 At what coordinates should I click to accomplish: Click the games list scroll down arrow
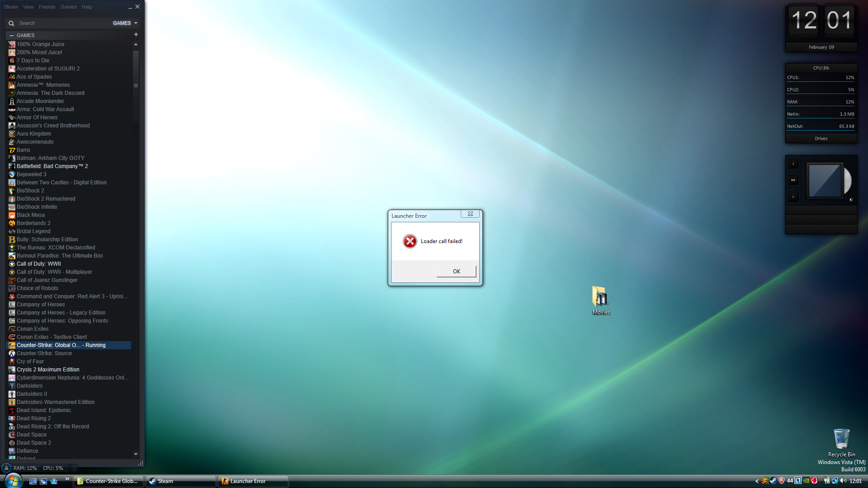[136, 454]
